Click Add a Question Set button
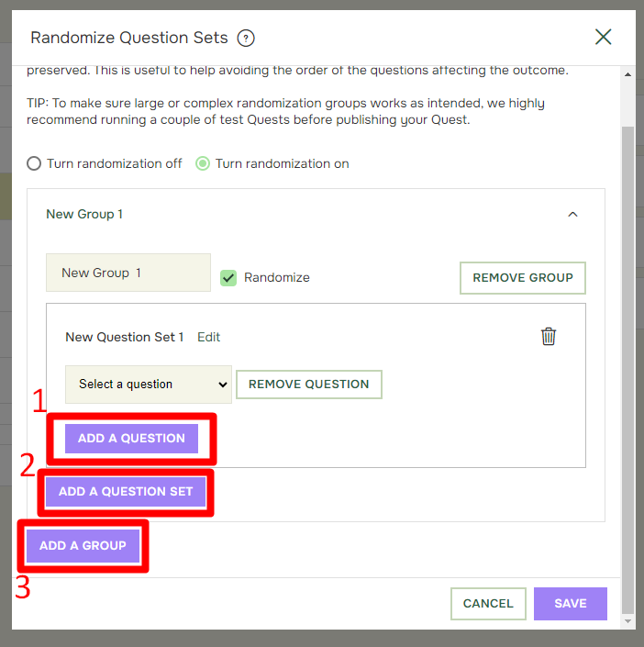644x647 pixels. coord(126,491)
